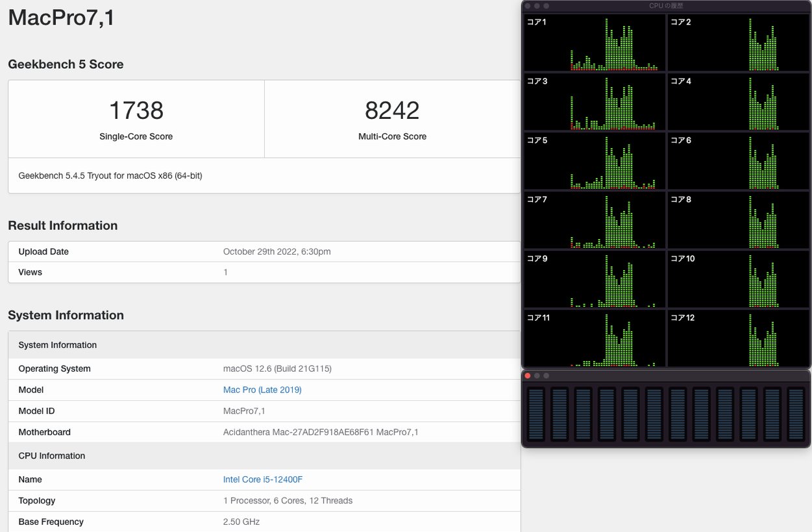Click the Multi-Core Score label
The width and height of the screenshot is (812, 532).
tap(392, 136)
